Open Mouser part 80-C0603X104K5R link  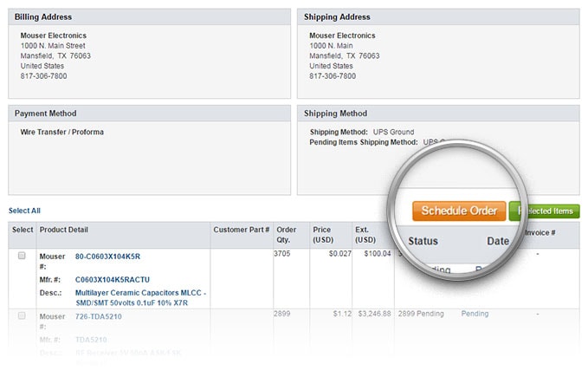coord(107,257)
